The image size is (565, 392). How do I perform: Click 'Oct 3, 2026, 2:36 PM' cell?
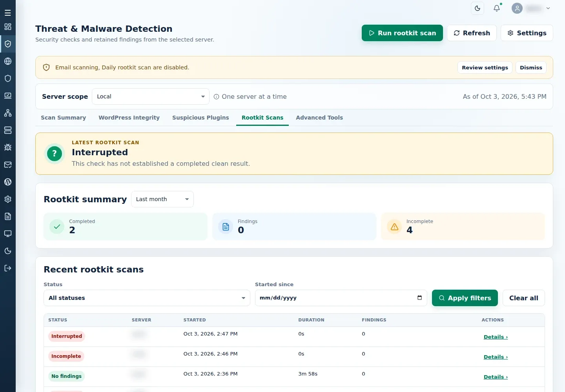pyautogui.click(x=210, y=374)
